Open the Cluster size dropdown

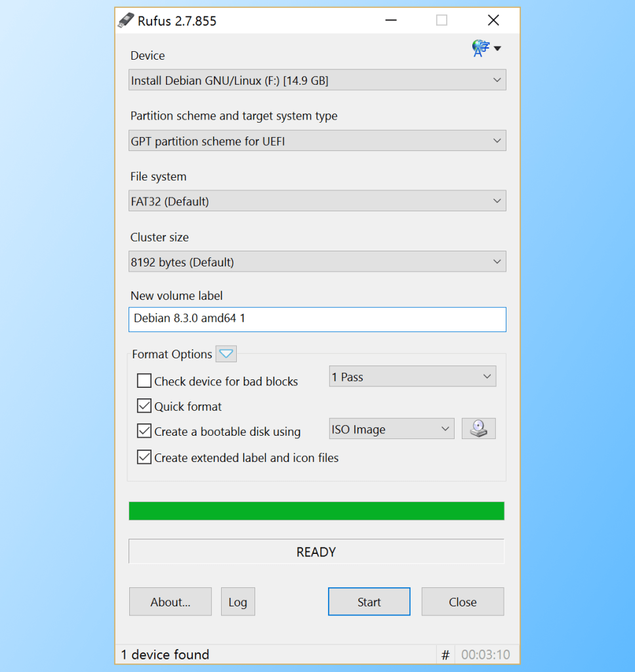point(317,261)
